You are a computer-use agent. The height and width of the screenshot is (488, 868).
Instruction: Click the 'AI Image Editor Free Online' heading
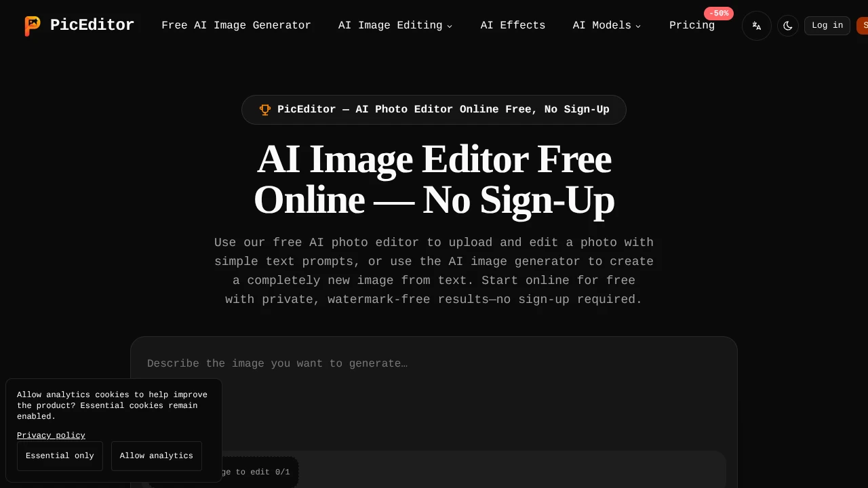434,180
